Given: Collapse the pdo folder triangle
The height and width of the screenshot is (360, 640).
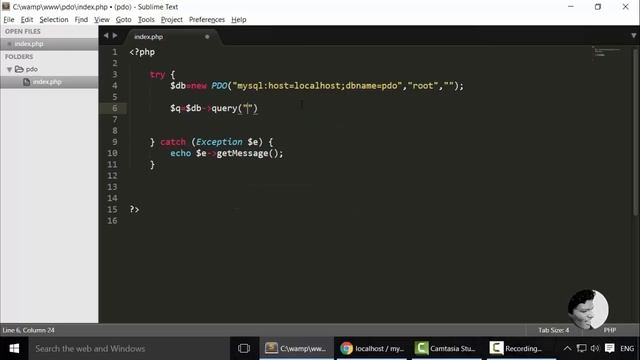Looking at the screenshot, I should click(x=9, y=69).
